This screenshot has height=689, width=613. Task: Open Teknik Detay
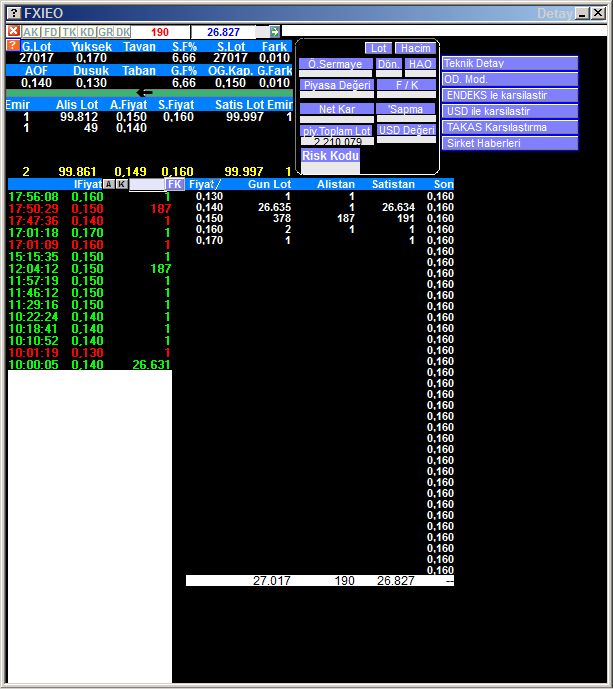point(510,63)
